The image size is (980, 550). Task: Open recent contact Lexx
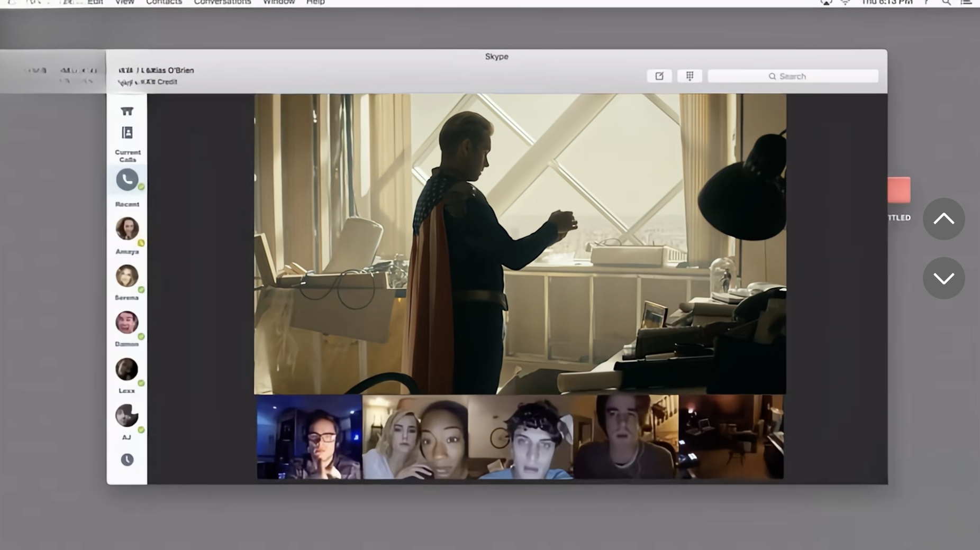[x=127, y=369]
